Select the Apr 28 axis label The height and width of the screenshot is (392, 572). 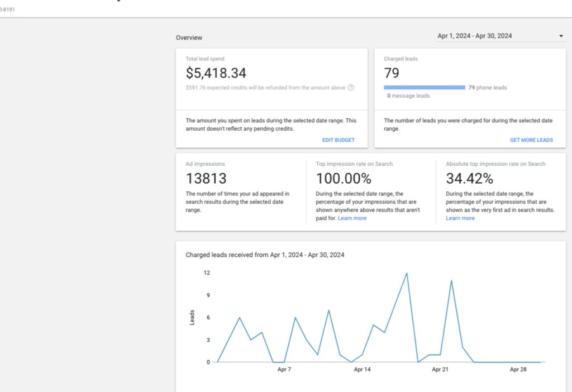tap(518, 370)
